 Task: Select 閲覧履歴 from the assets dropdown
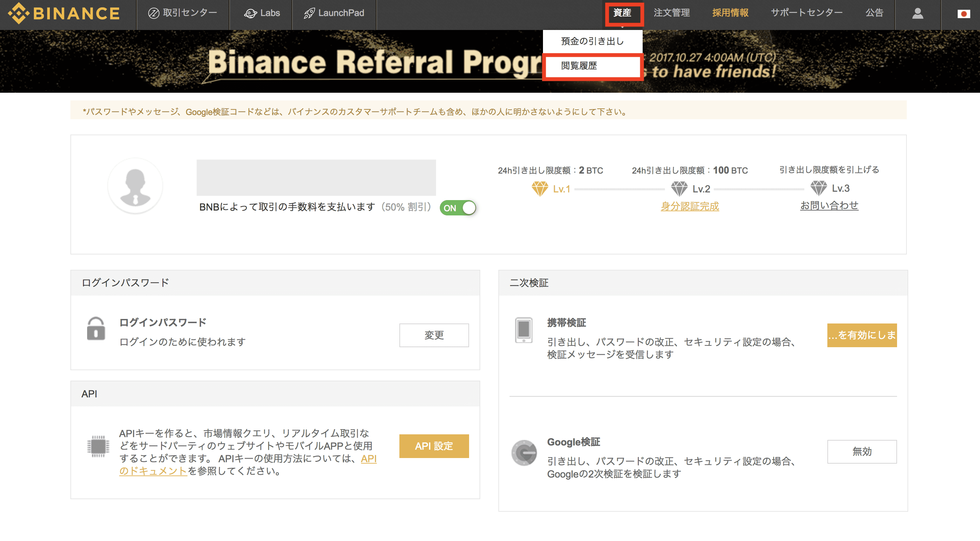click(x=579, y=66)
